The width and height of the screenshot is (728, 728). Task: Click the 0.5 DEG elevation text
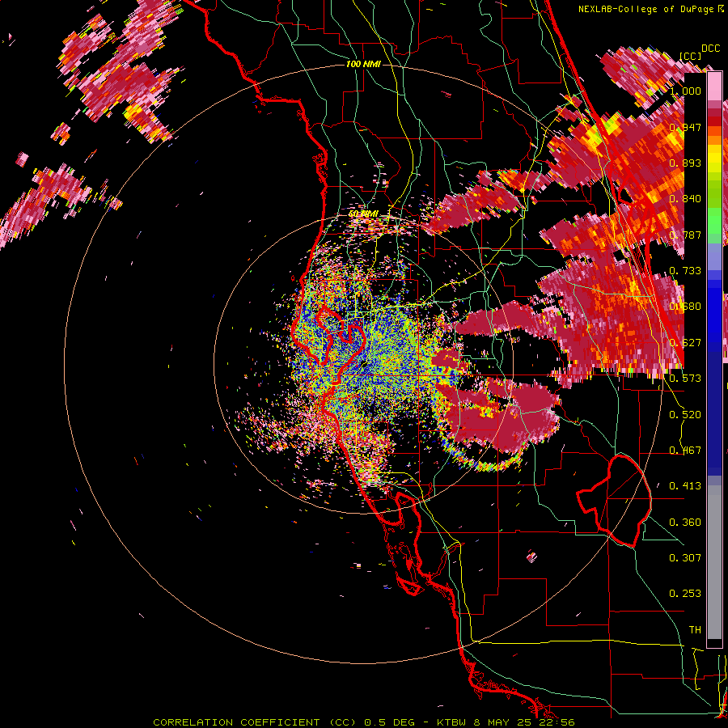coord(390,722)
